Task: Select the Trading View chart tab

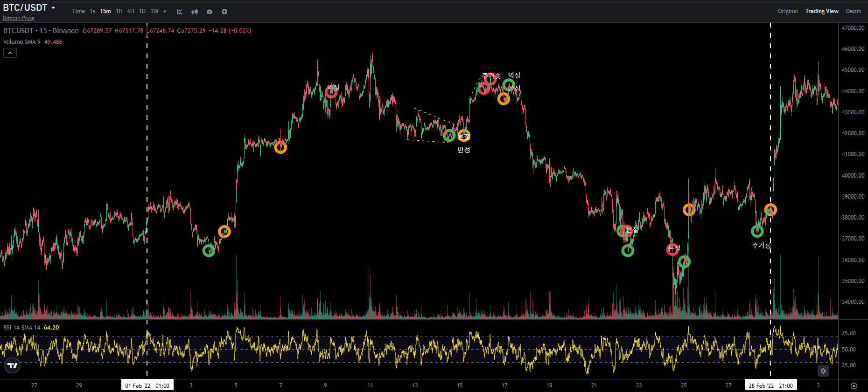Action: click(x=822, y=11)
